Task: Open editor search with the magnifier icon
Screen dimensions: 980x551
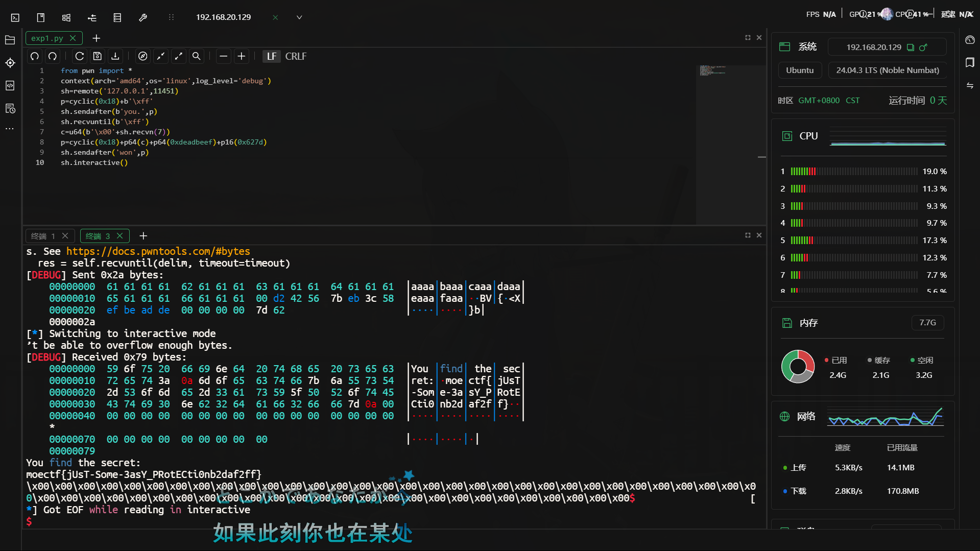Action: (x=196, y=56)
